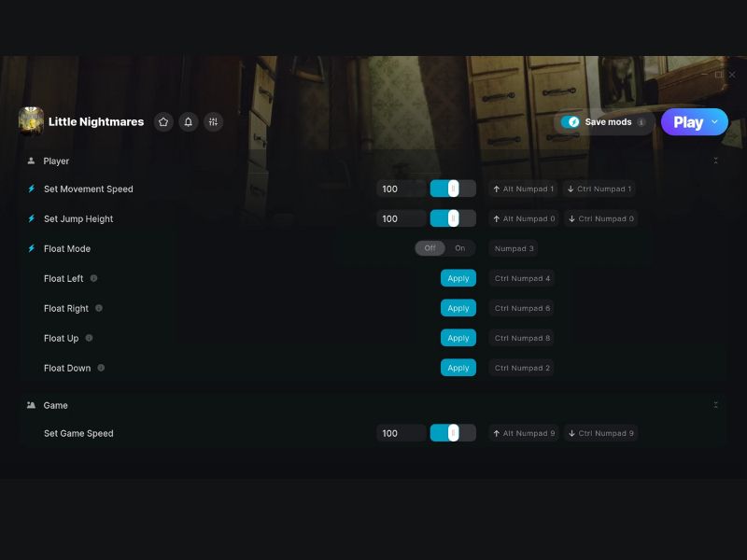Click lightning icon beside Float Mode
Viewport: 747px width, 560px height.
[32, 248]
